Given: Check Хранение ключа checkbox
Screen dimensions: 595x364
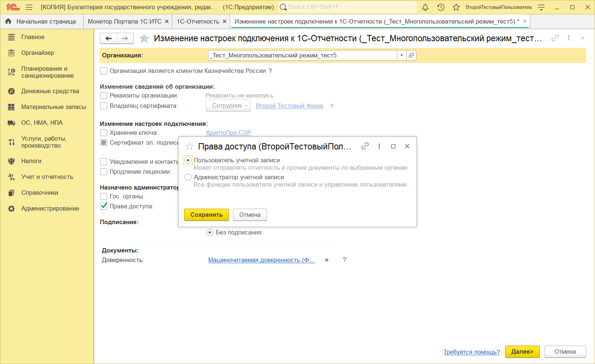Looking at the screenshot, I should (104, 133).
